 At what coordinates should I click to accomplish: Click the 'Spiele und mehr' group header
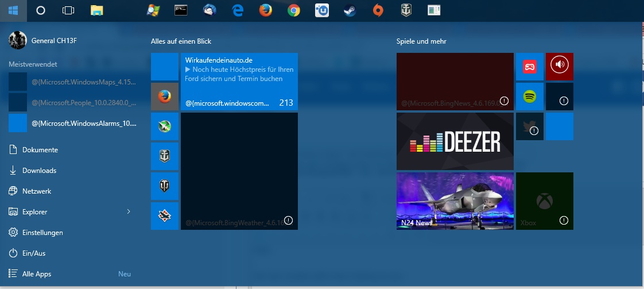[421, 41]
